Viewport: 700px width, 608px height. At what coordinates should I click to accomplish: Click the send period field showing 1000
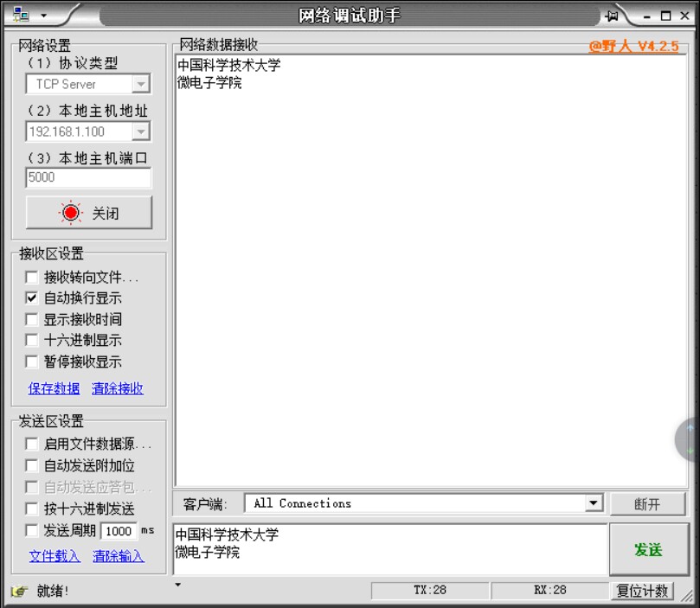[x=119, y=531]
